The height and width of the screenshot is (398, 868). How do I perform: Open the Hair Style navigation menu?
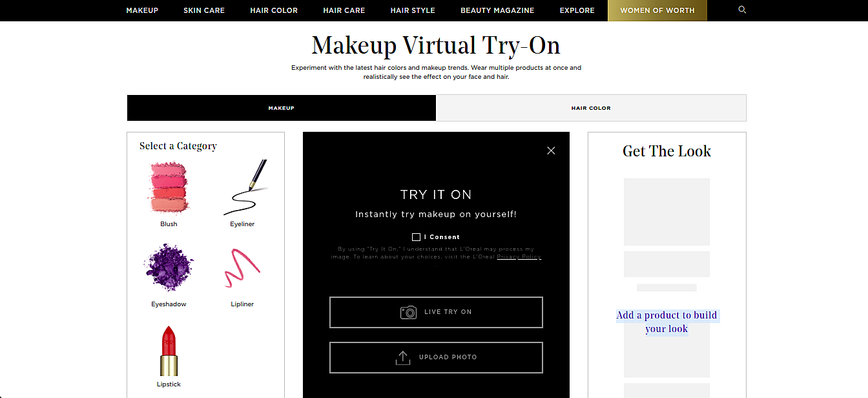coord(413,10)
